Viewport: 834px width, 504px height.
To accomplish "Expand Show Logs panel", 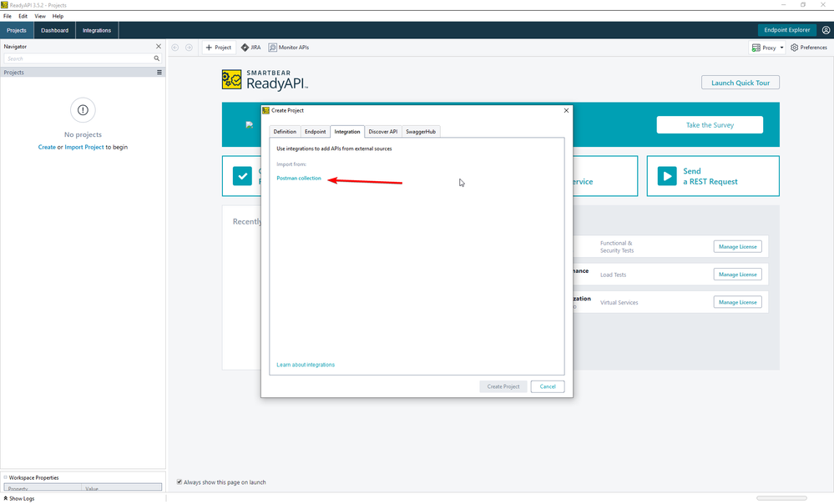I will click(18, 499).
